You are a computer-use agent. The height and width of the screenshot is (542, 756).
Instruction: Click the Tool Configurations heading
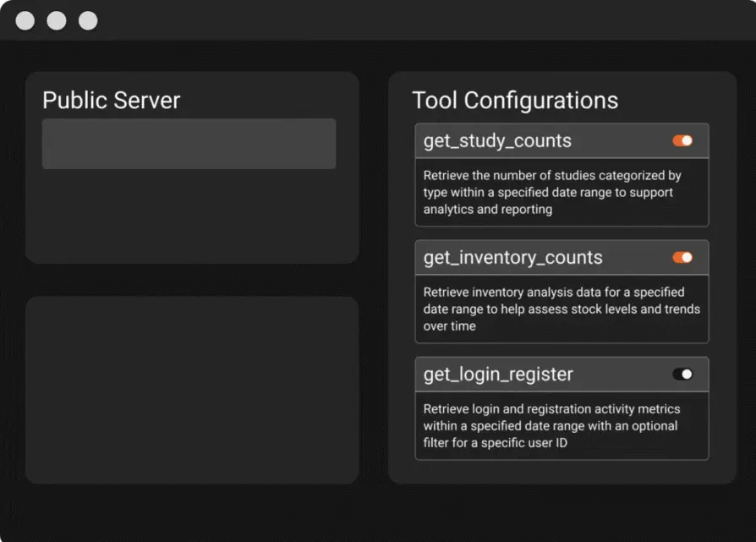point(515,101)
